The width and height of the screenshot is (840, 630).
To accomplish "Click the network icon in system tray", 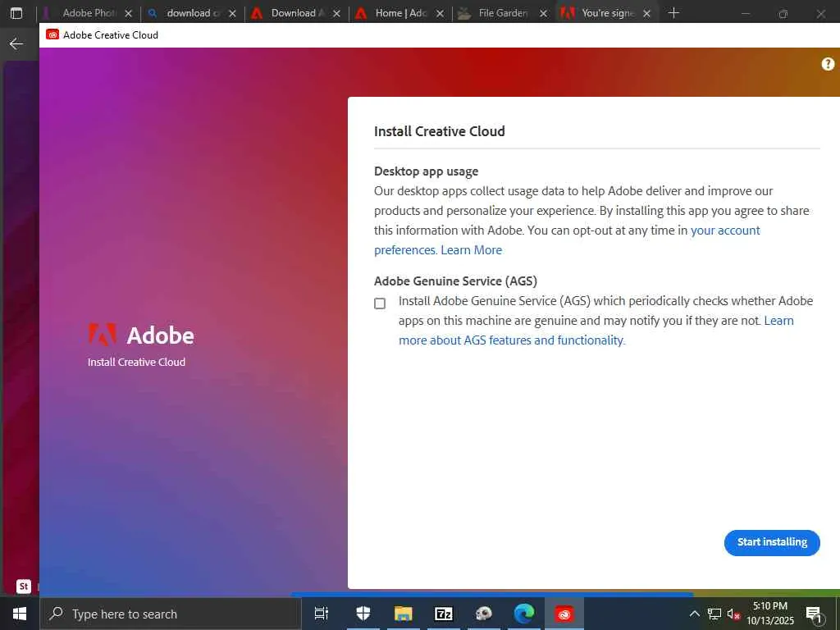I will pos(714,614).
